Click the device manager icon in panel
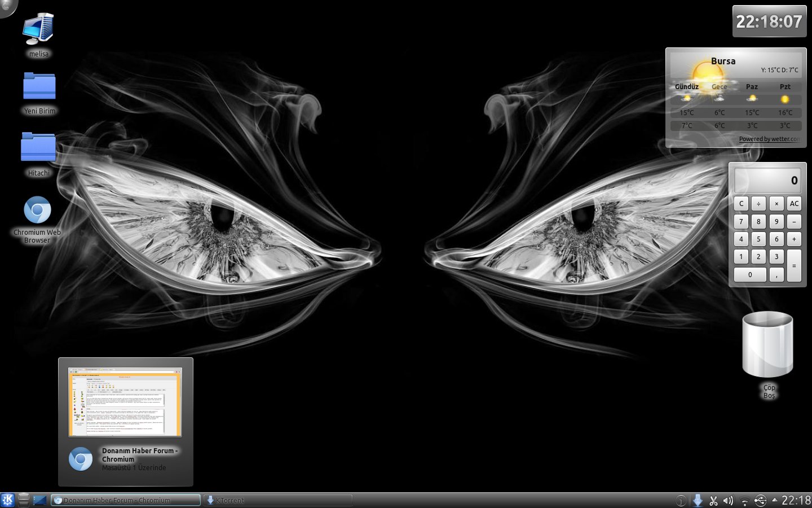 tap(24, 500)
